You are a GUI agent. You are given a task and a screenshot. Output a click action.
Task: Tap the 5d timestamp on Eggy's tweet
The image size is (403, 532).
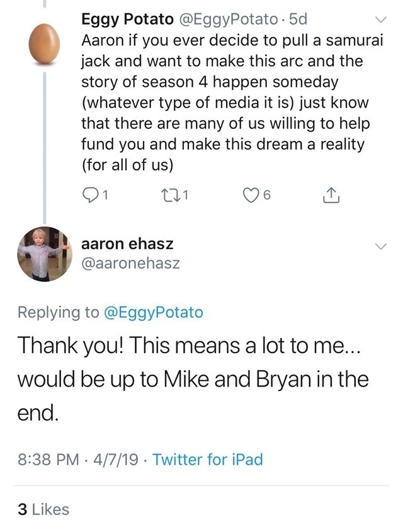(x=297, y=19)
